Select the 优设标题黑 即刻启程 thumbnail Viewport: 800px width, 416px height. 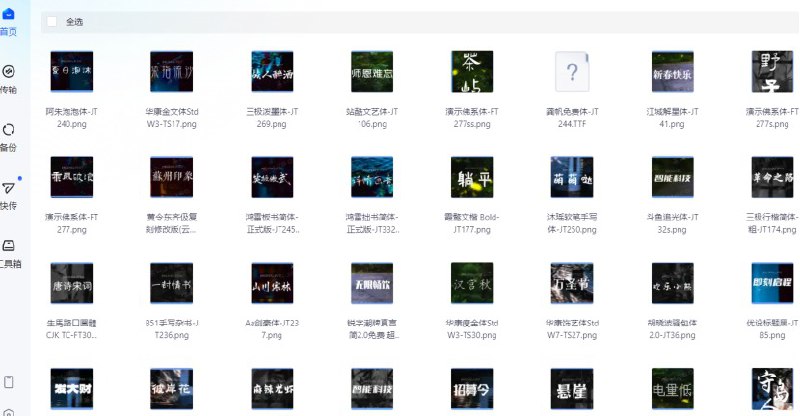tap(772, 283)
